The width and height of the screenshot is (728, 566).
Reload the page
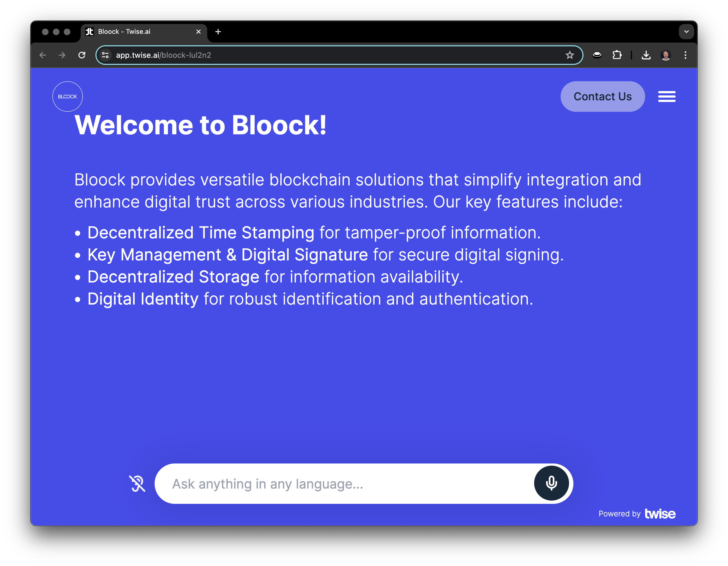click(x=82, y=55)
